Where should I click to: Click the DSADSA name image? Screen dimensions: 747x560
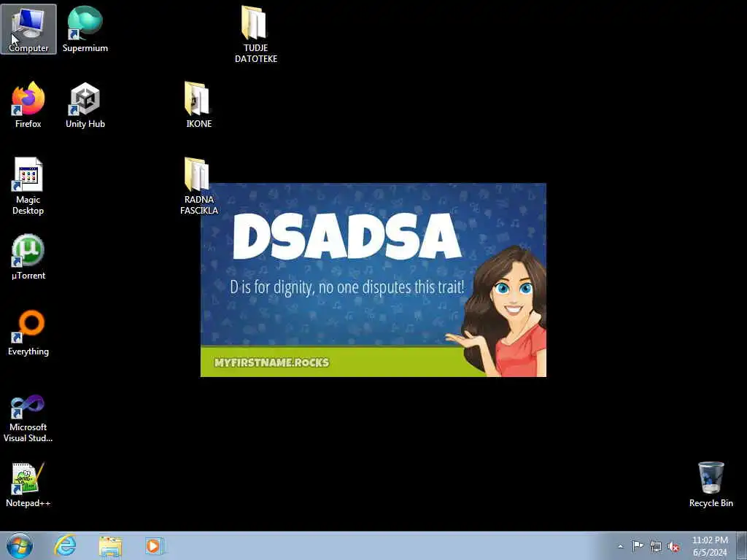click(373, 280)
